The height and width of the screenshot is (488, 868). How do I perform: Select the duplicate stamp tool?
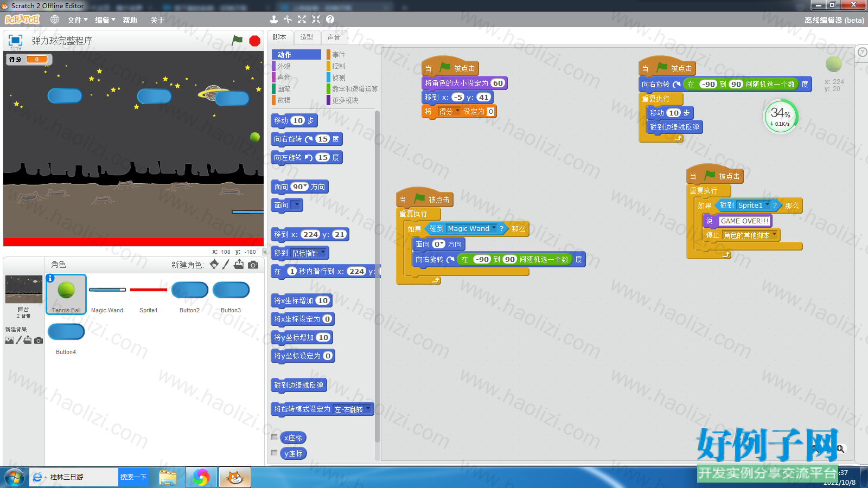[x=274, y=20]
